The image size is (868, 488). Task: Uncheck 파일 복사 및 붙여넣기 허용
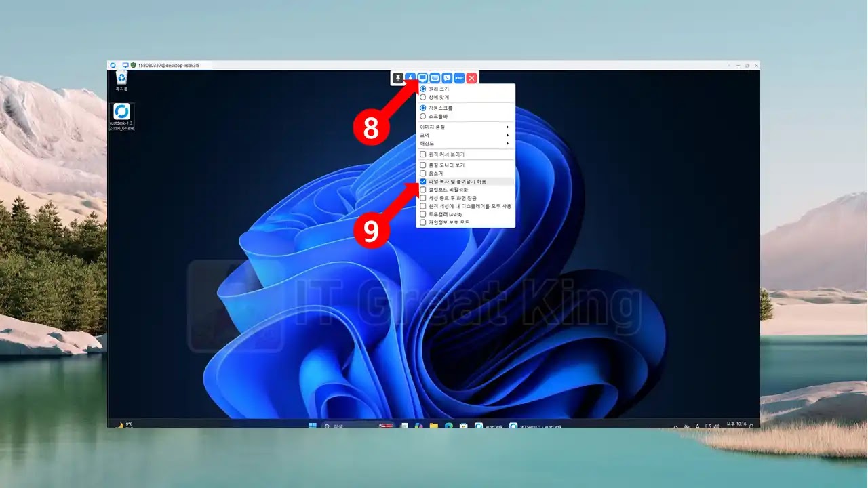point(423,182)
